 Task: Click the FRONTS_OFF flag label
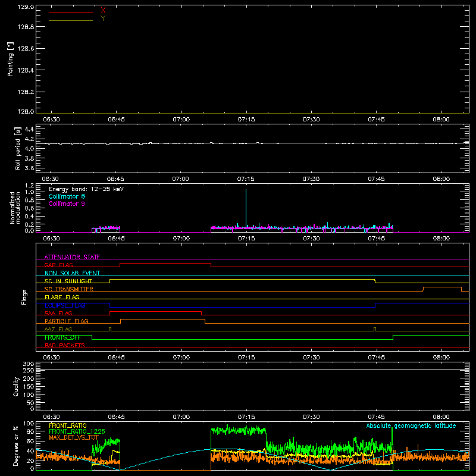pyautogui.click(x=62, y=337)
